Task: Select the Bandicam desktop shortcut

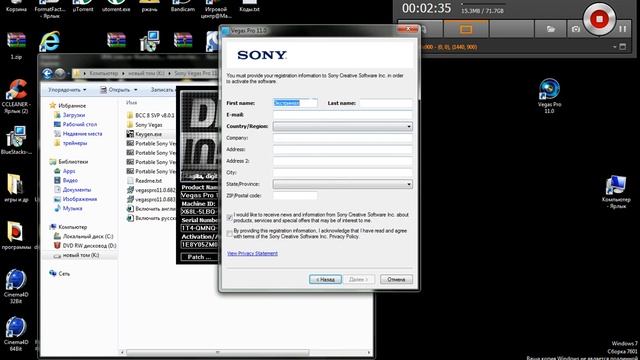Action: 182,7
